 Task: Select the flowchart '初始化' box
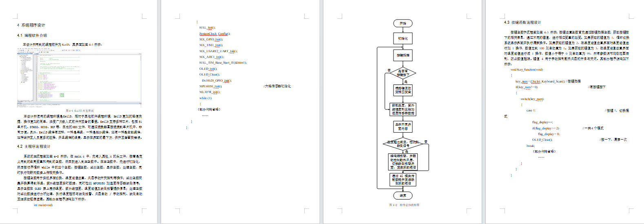click(x=403, y=38)
